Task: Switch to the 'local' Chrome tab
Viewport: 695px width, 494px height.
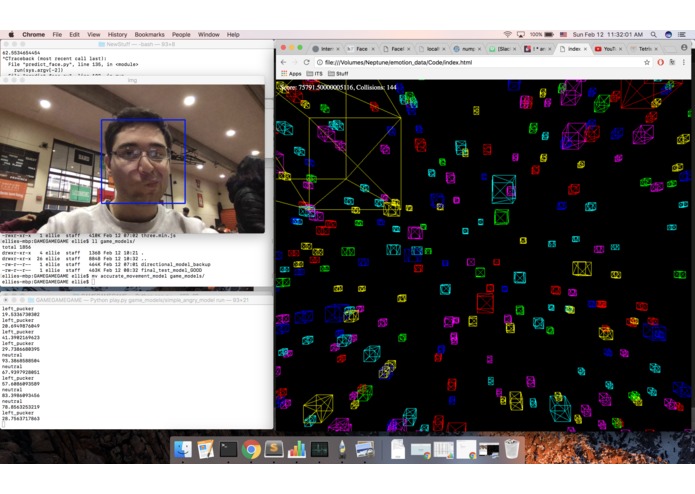Action: (432, 49)
